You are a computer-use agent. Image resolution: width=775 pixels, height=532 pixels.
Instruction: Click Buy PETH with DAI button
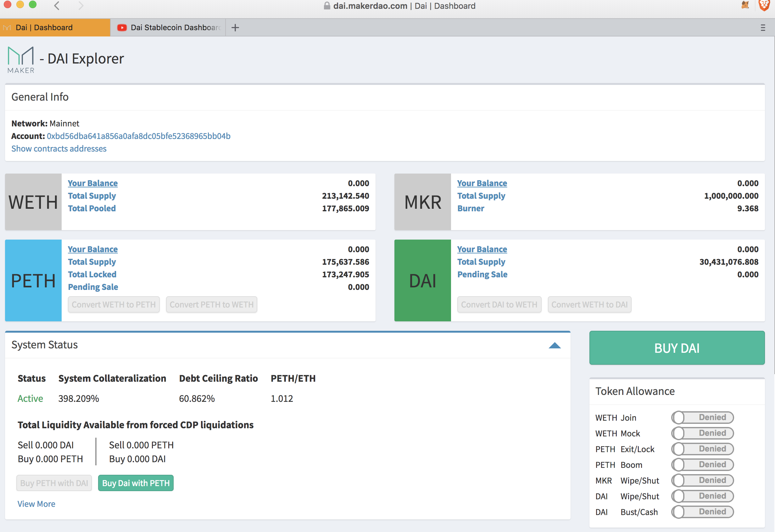54,483
